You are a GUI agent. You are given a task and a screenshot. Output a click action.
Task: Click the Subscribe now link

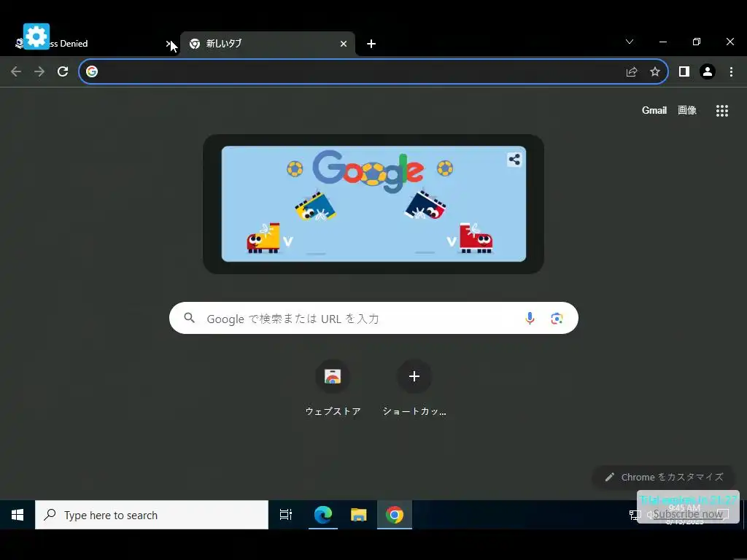688,514
